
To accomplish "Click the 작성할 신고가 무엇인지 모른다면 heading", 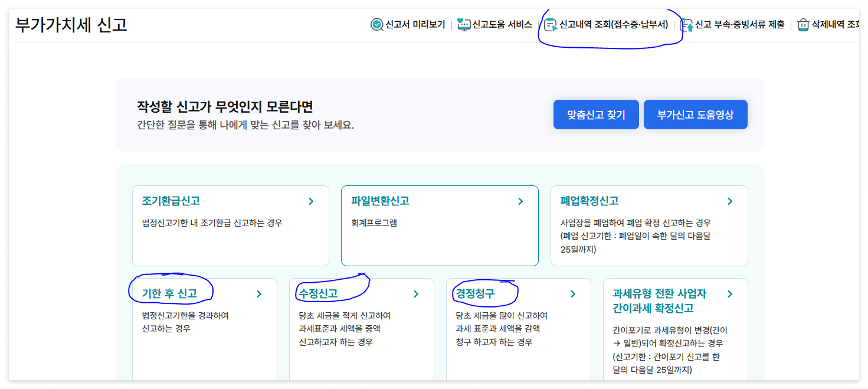I will click(225, 107).
